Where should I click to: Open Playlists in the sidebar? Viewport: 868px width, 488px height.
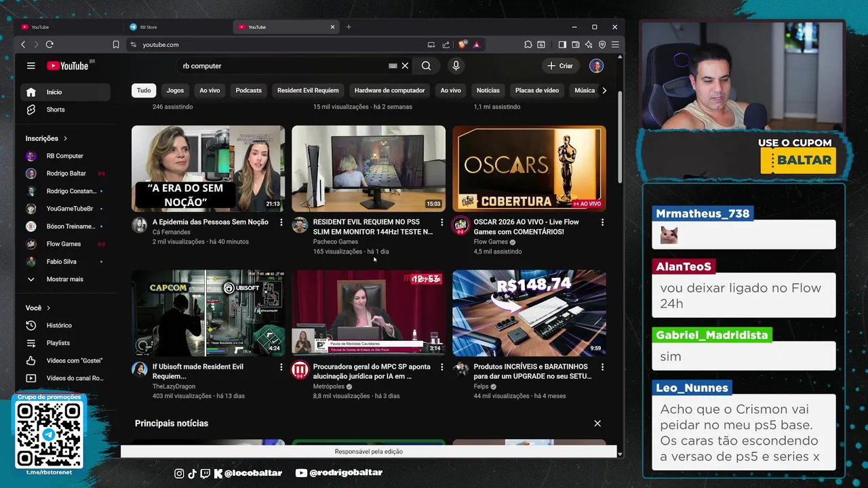pos(66,343)
